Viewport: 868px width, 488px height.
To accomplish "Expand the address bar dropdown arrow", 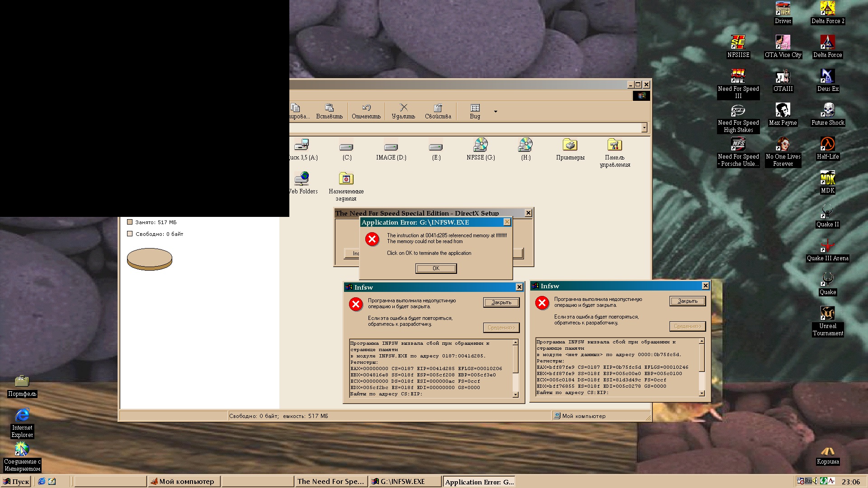I will coord(644,128).
